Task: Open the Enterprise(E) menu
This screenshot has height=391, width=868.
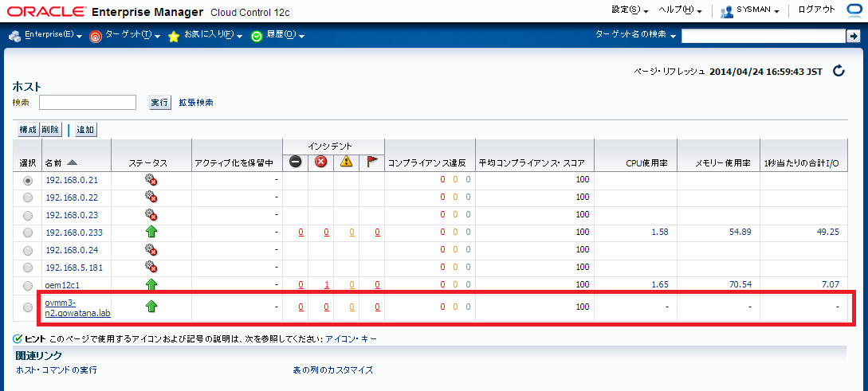Action: (x=53, y=35)
